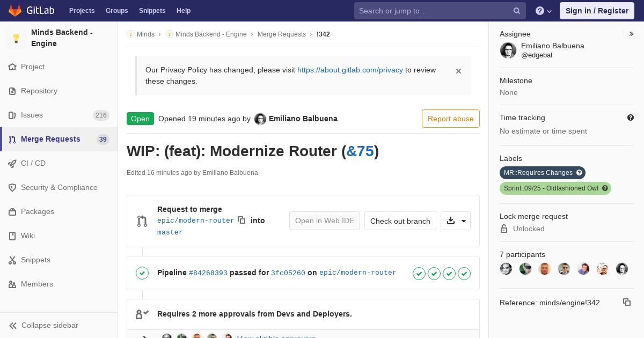Viewport: 644px width, 338px height.
Task: Collapse the right sidebar with double-chevron icon
Action: pyautogui.click(x=632, y=34)
